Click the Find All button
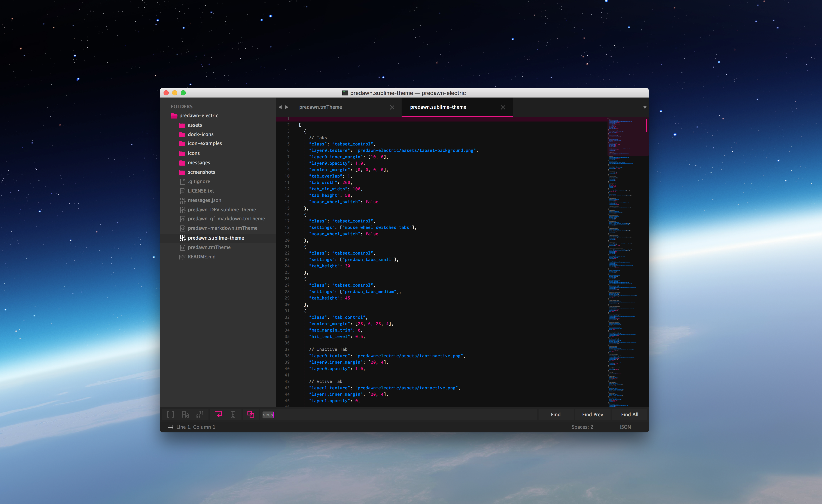This screenshot has height=504, width=822. 630,414
